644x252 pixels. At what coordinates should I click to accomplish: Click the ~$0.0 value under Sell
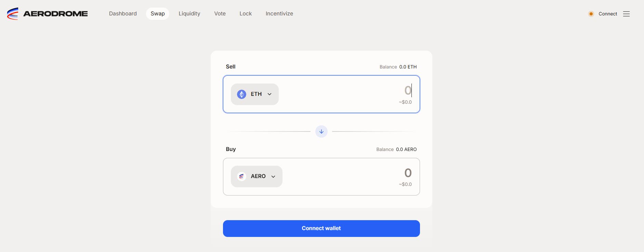(x=405, y=102)
